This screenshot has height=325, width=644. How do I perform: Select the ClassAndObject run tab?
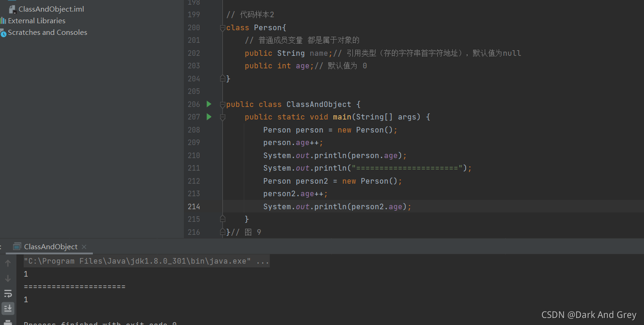click(x=50, y=247)
